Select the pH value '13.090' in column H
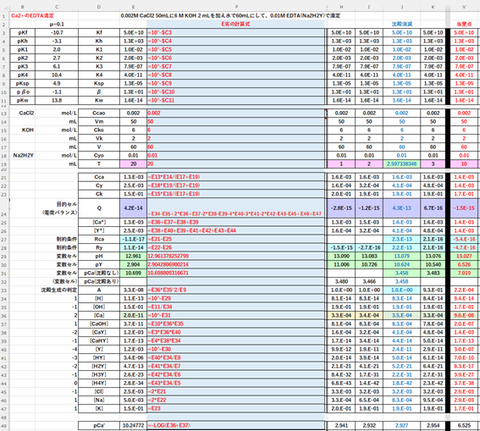The height and width of the screenshot is (431, 480). click(x=341, y=256)
